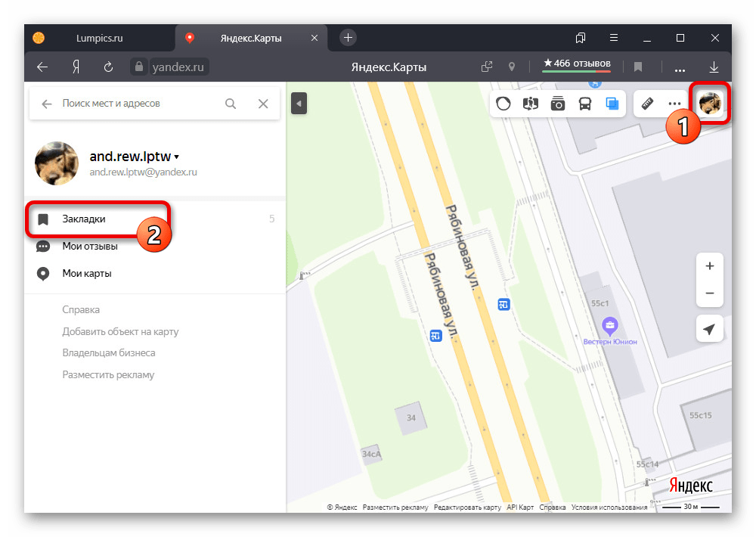Screen dimensions: 756x537
Task: Click the lock site security icon
Action: [139, 66]
